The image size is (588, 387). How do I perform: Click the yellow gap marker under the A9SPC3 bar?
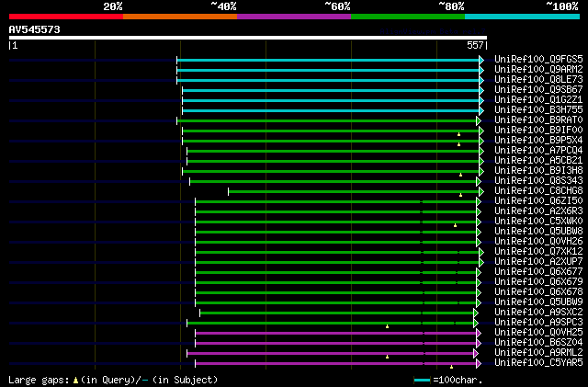pos(388,326)
